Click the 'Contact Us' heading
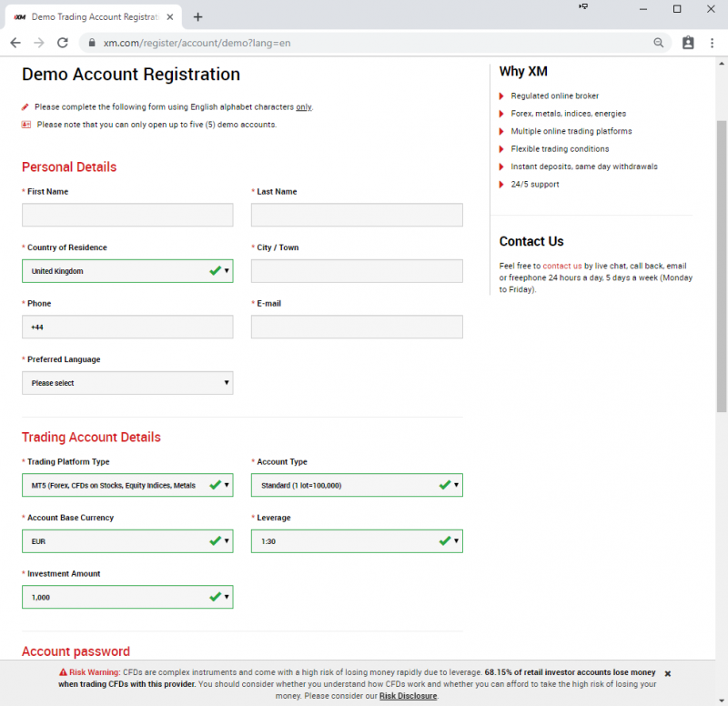 point(531,241)
